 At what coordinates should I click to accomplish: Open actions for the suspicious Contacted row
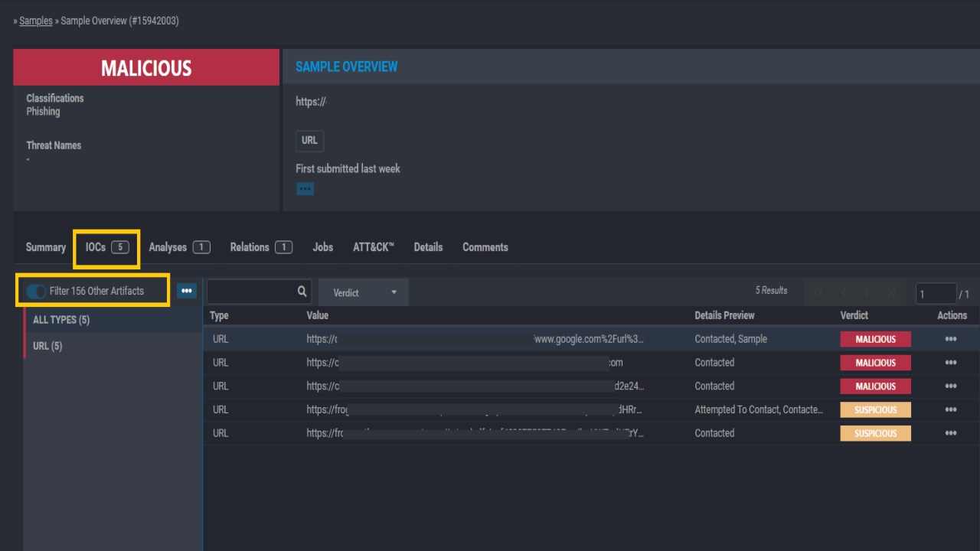951,433
